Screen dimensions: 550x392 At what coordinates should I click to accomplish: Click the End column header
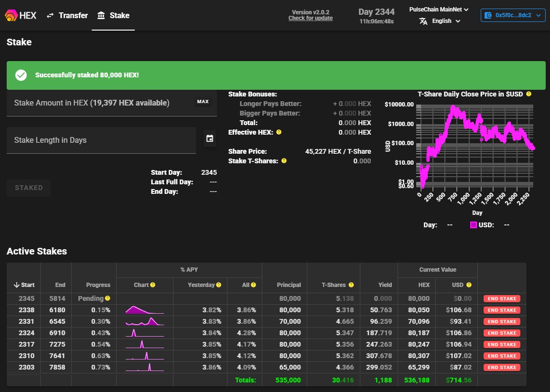(60, 285)
